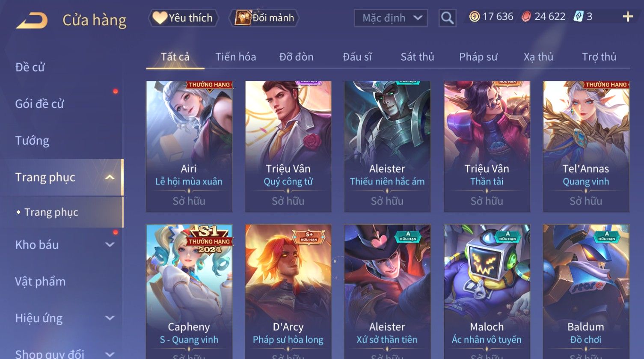
Task: Open the search magnifier icon
Action: (x=447, y=18)
